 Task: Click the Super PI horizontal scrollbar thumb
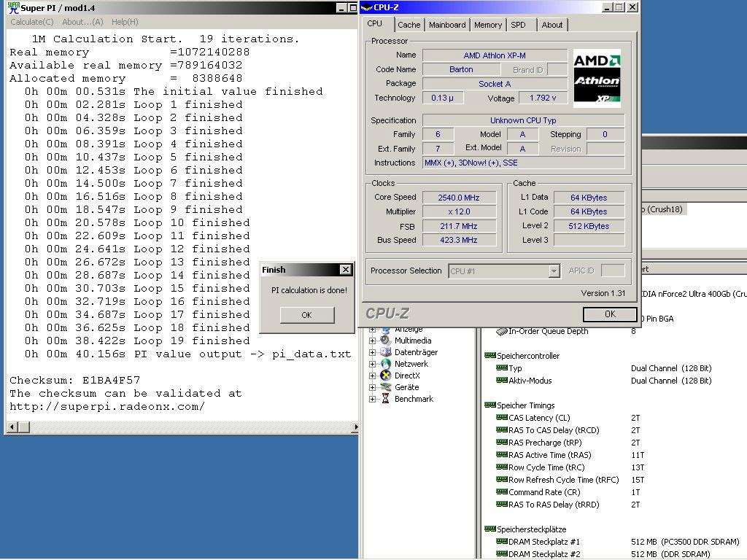pos(24,427)
